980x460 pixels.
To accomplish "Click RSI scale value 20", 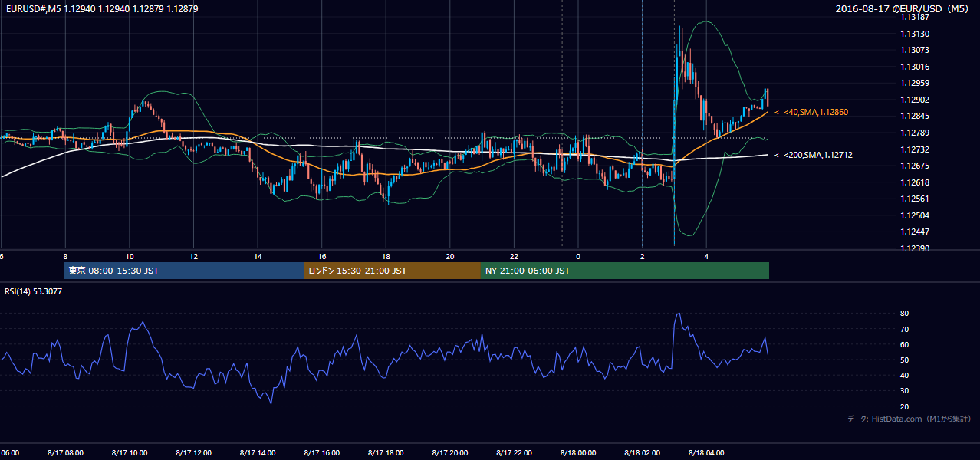I will click(904, 406).
